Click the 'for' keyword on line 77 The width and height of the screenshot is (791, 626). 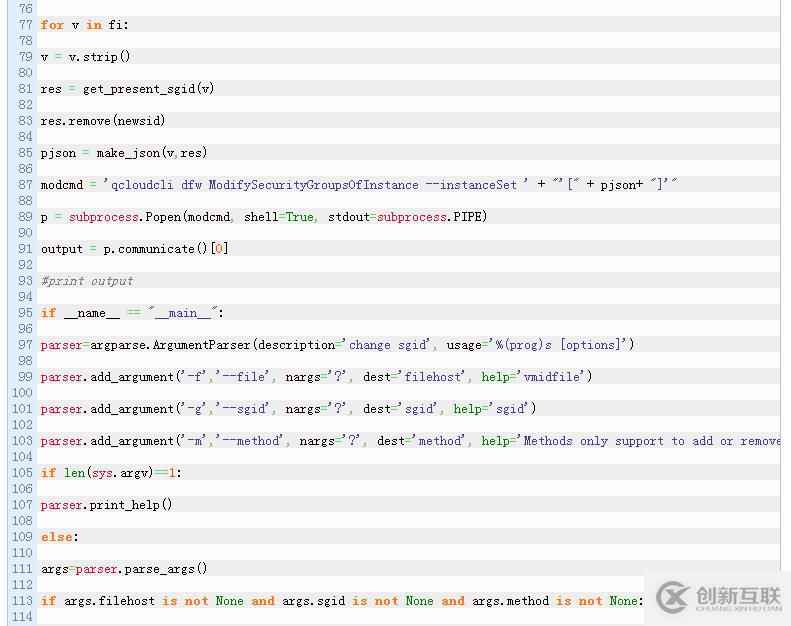pyautogui.click(x=52, y=25)
